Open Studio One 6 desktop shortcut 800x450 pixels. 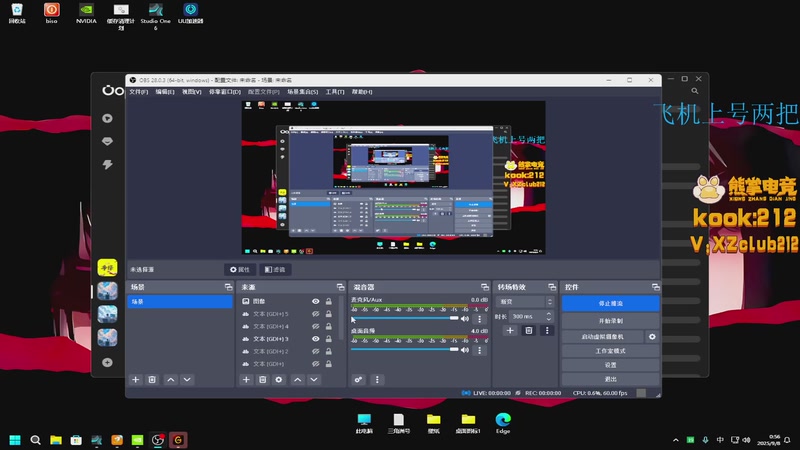(x=156, y=16)
